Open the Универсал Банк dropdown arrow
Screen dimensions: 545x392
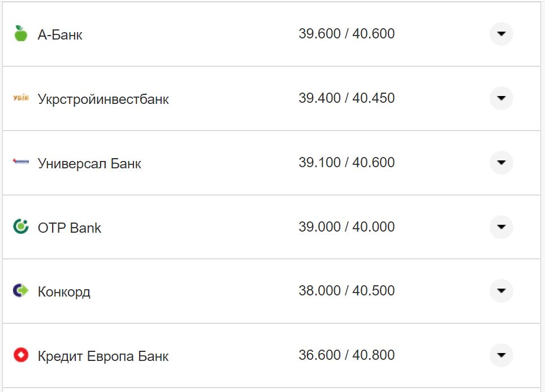point(501,163)
